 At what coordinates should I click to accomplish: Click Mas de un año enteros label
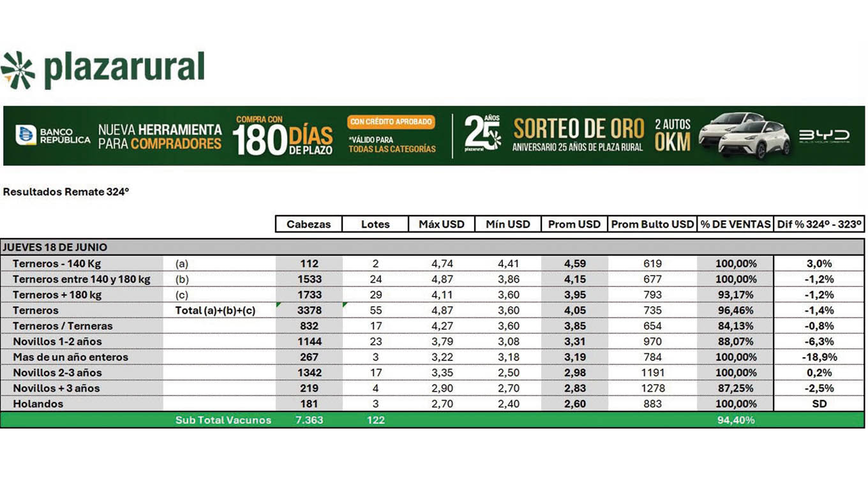point(70,357)
